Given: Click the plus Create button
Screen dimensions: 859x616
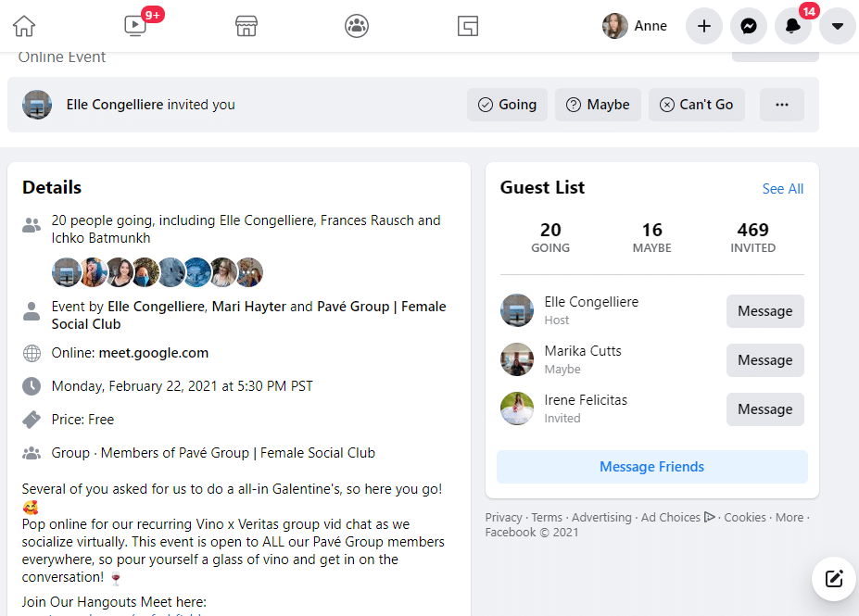Looking at the screenshot, I should (704, 26).
